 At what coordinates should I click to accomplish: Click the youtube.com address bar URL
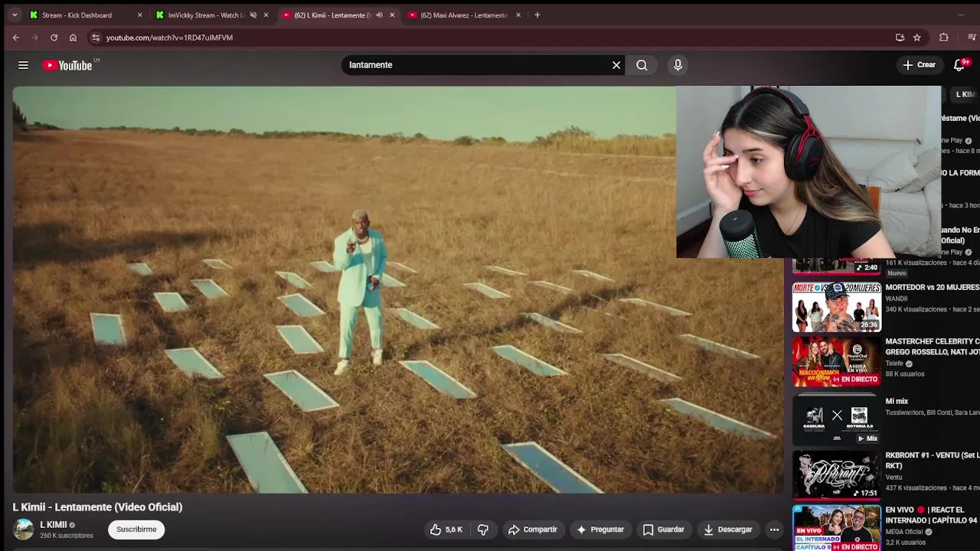click(x=169, y=37)
